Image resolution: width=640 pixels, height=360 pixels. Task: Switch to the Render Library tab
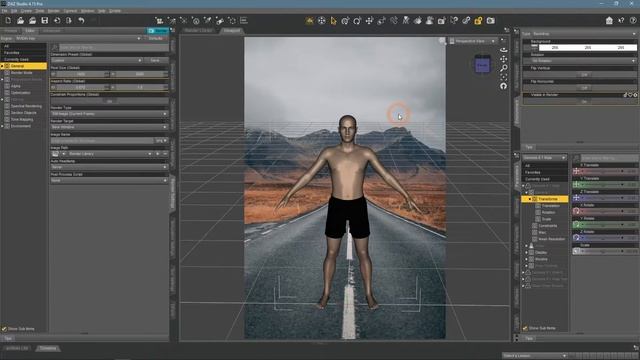198,31
